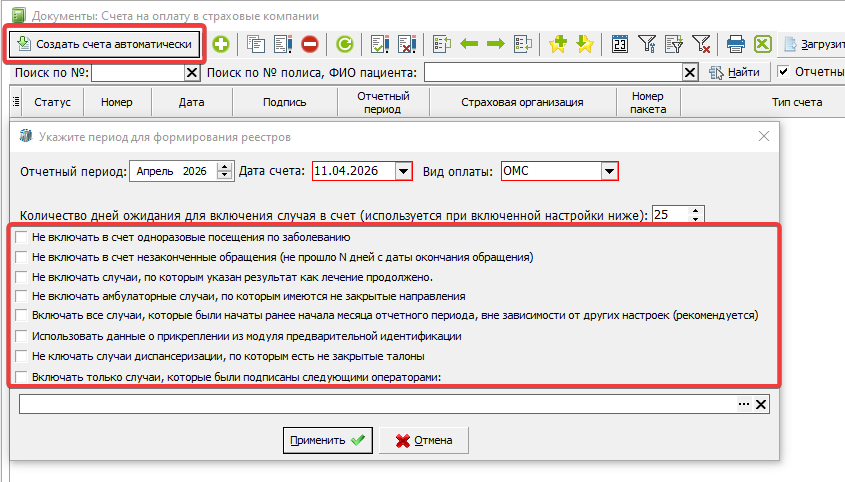Viewport: 845px width, 482px height.
Task: Enable 'Не включать в счет одноразовые посещения' checkbox
Action: [x=22, y=237]
